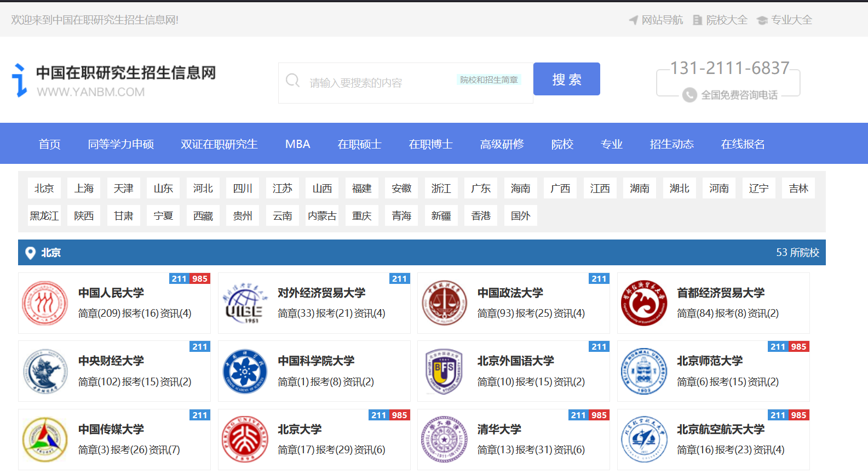This screenshot has height=473, width=868.
Task: Click the site logo icon
Action: click(19, 81)
